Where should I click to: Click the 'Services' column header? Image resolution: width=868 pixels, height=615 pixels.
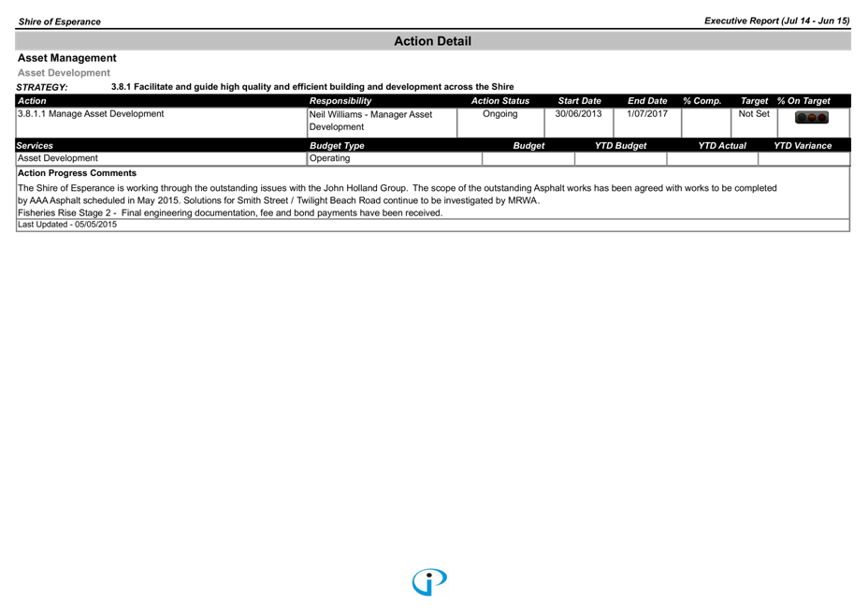coord(35,146)
